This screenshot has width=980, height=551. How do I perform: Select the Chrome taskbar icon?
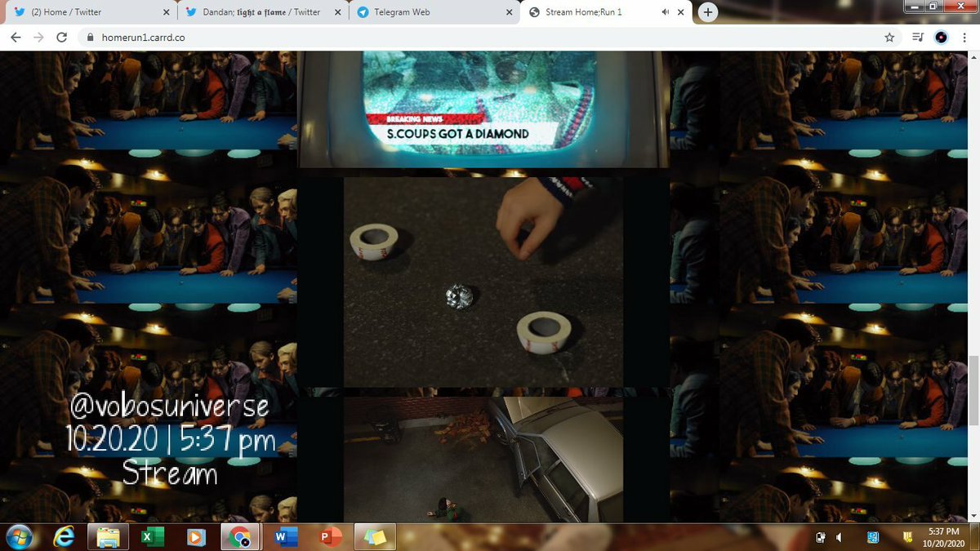pyautogui.click(x=240, y=537)
